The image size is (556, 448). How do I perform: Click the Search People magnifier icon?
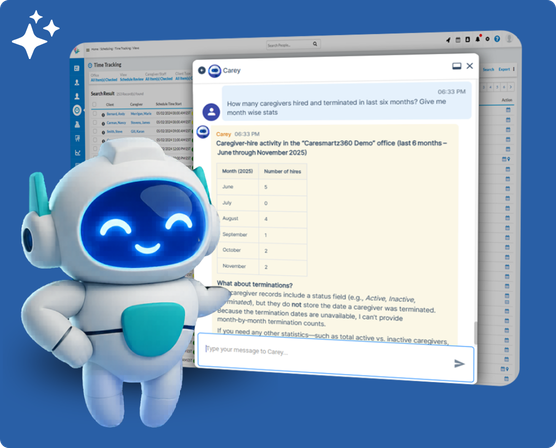coord(315,44)
